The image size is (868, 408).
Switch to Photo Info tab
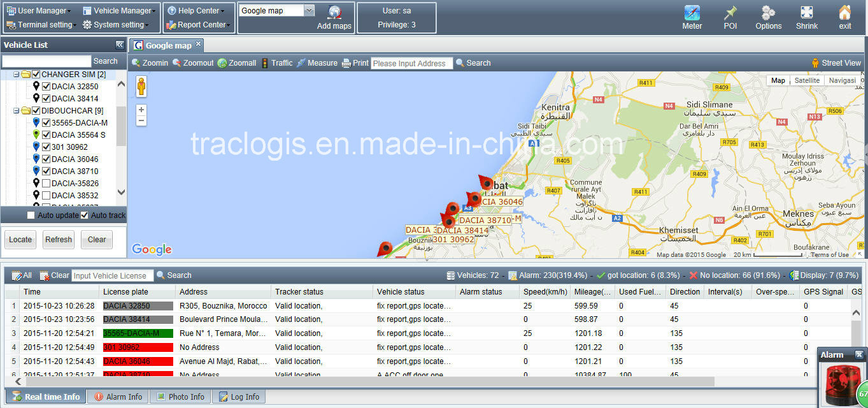pyautogui.click(x=180, y=397)
